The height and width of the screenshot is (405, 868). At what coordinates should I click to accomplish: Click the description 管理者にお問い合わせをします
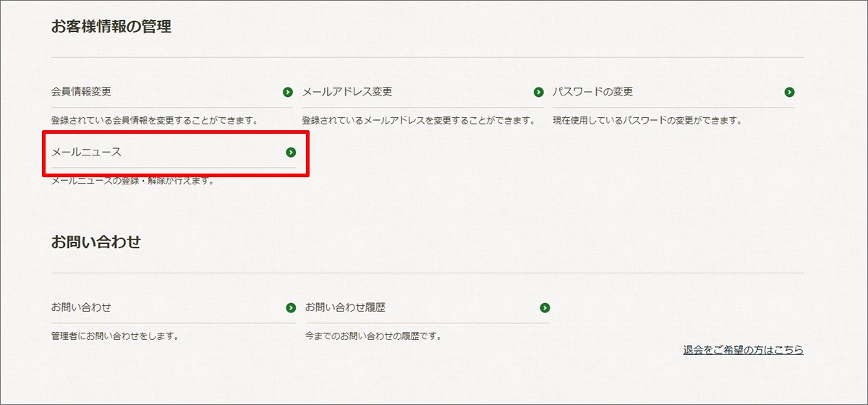114,336
